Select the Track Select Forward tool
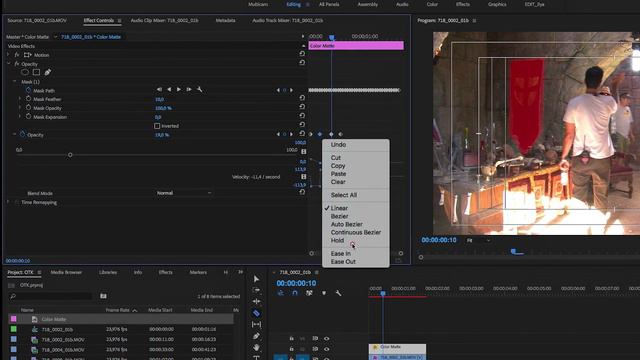Screen dimensions: 640x360 pos(256,290)
